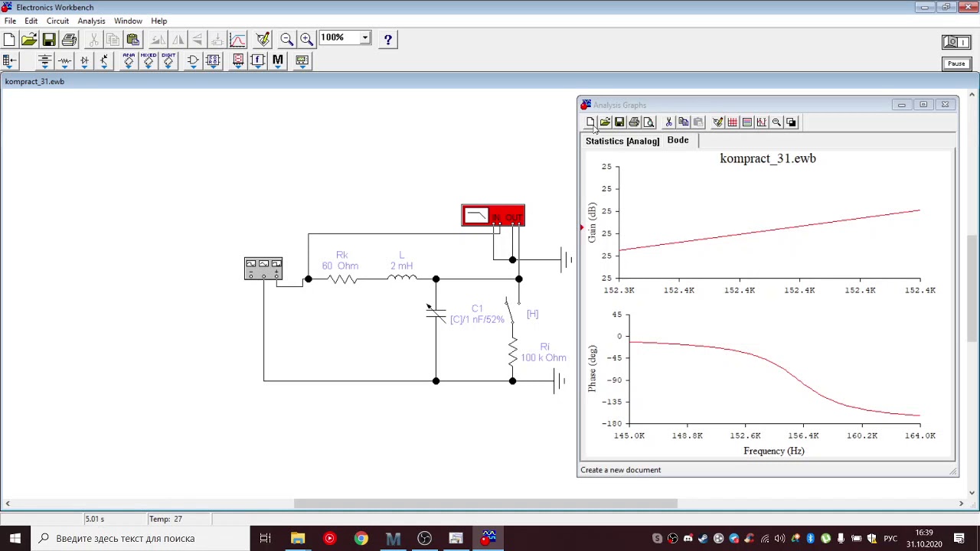The height and width of the screenshot is (551, 980).
Task: Save graph in Analysis Graphs toolbar
Action: click(x=619, y=122)
